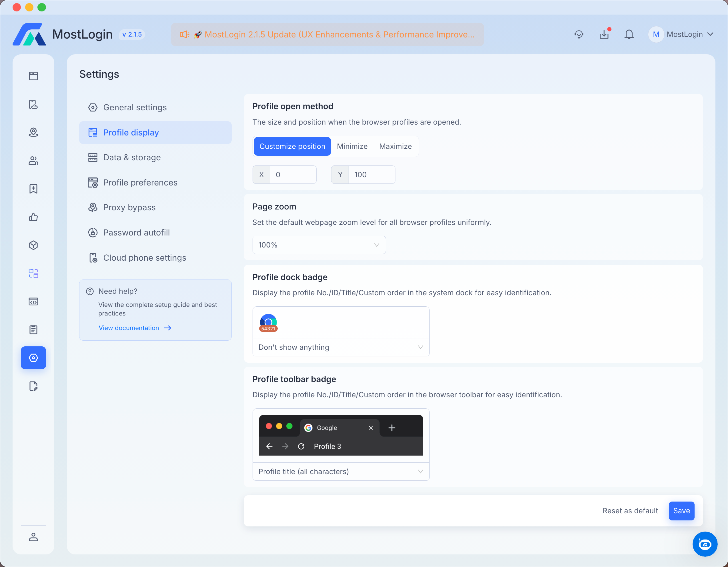
Task: Click the Need help? text
Action: [x=118, y=291]
